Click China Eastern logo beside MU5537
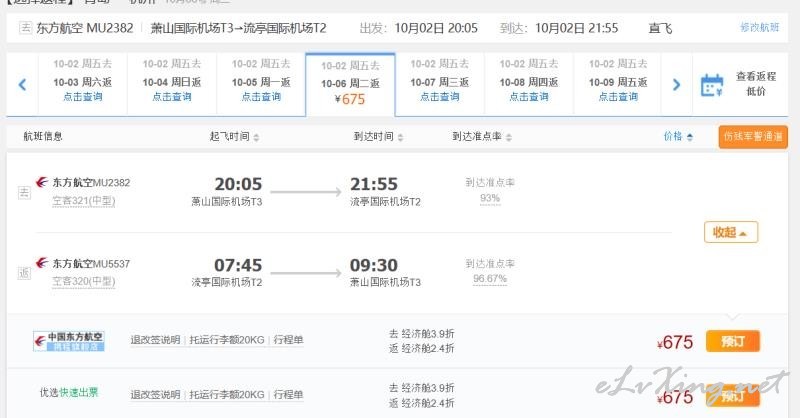The width and height of the screenshot is (800, 418). (42, 263)
